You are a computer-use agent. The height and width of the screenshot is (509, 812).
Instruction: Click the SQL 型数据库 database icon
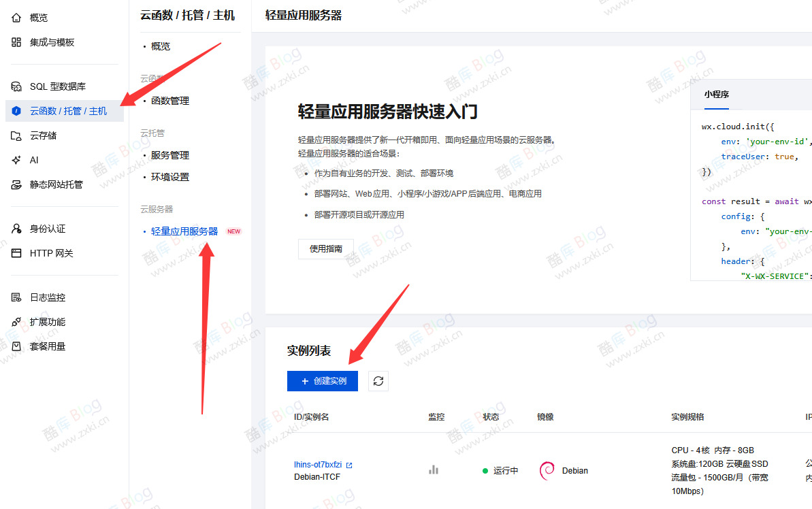(16, 86)
